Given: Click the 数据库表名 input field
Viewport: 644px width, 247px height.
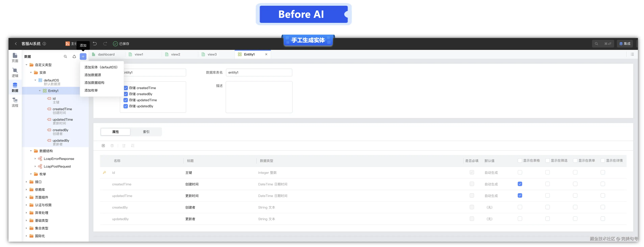Looking at the screenshot, I should tap(259, 72).
